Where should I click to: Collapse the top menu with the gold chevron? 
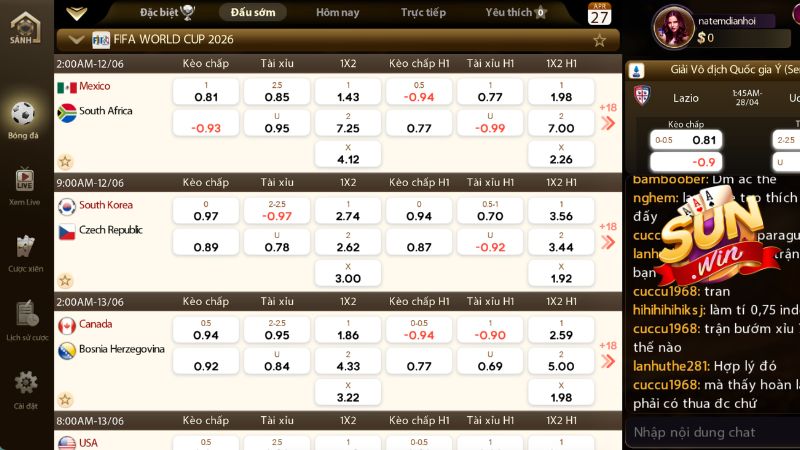tap(77, 14)
